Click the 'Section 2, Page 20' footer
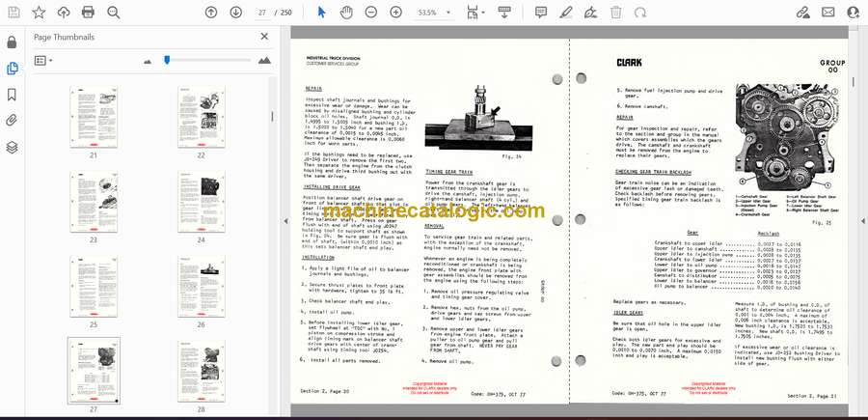The image size is (868, 420). (325, 391)
